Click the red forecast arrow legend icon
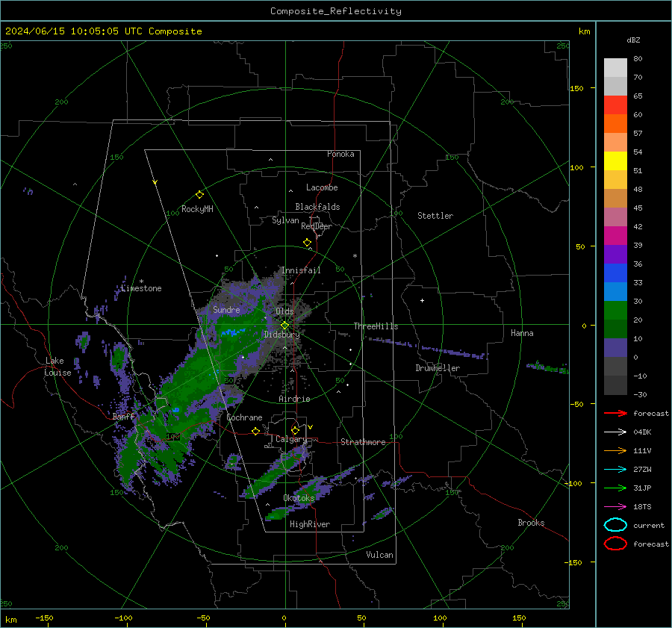Viewport: 672px width, 628px height. pos(615,413)
